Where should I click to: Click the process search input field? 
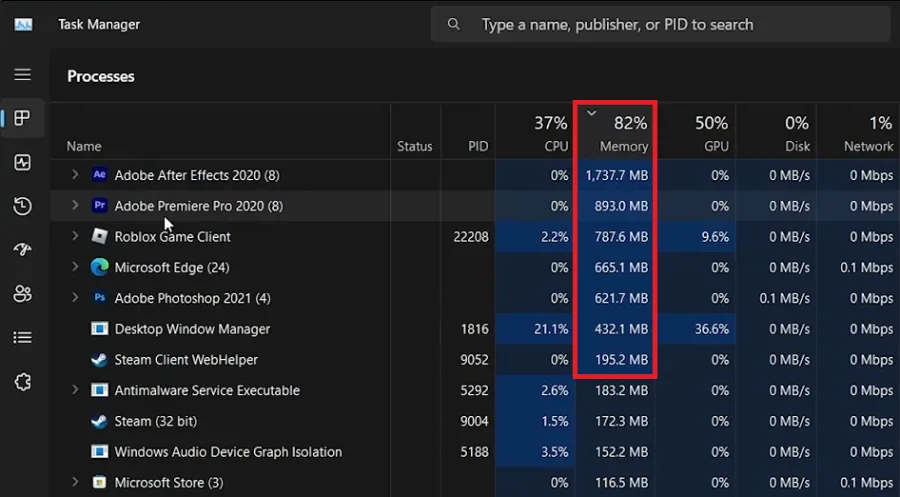tap(660, 24)
